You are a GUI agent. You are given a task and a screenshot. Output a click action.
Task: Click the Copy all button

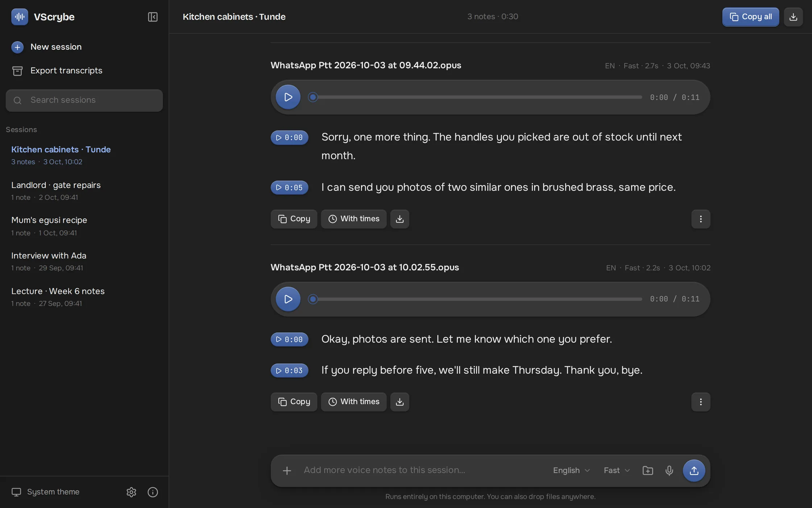(x=750, y=17)
